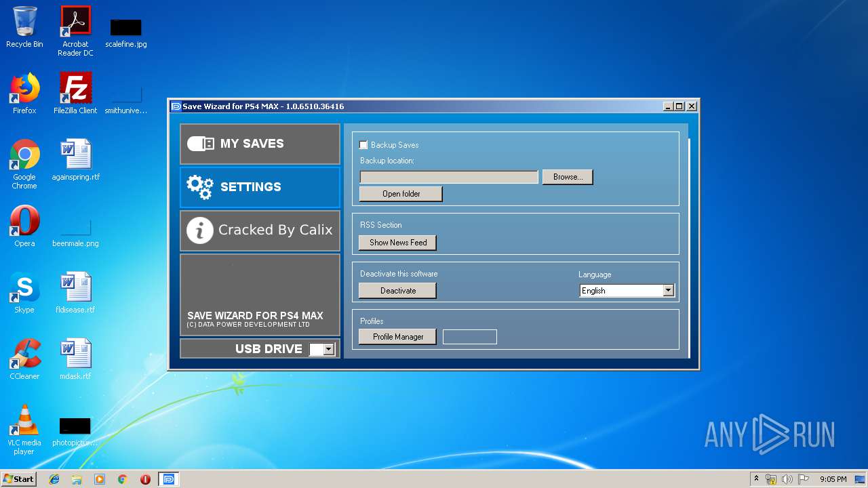The height and width of the screenshot is (488, 868).
Task: Select the mdask.rtf document icon
Action: click(x=75, y=359)
